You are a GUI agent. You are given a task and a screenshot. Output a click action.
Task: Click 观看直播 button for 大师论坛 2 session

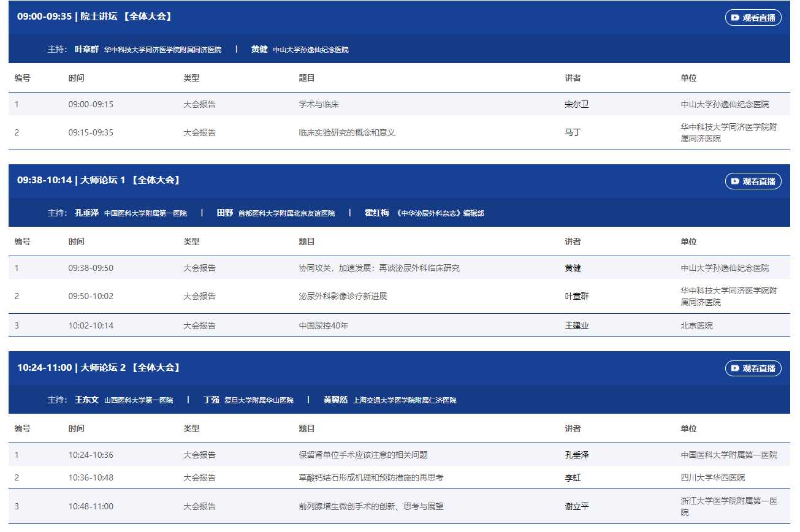(753, 368)
